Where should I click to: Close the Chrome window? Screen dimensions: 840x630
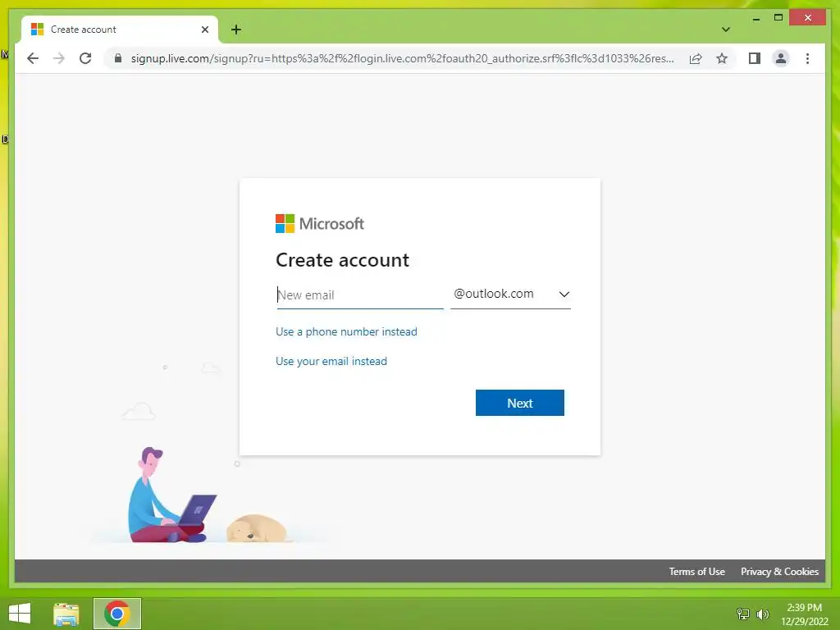808,18
